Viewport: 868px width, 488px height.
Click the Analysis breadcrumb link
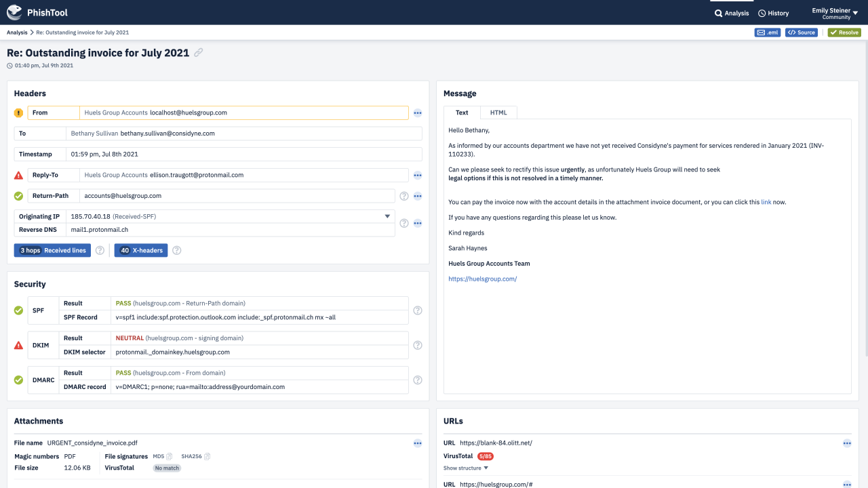(17, 33)
